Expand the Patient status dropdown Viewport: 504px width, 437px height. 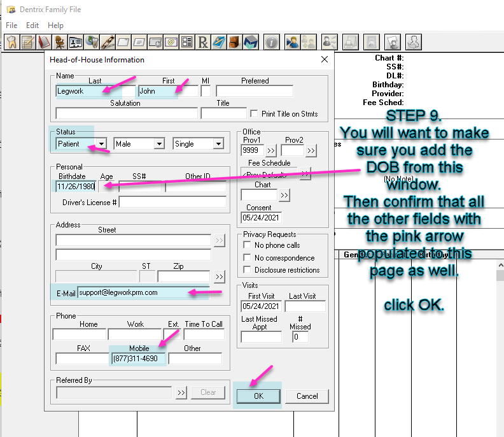[x=102, y=144]
